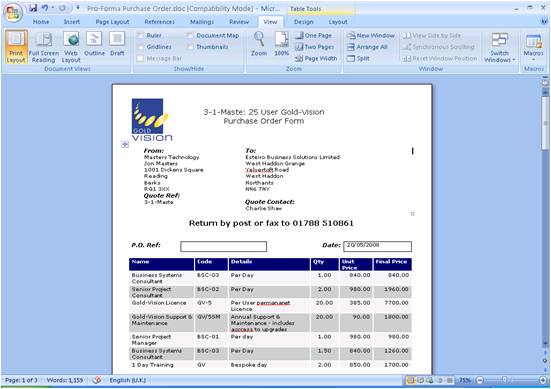
Task: Enable the Document Map checkbox
Action: pos(190,35)
